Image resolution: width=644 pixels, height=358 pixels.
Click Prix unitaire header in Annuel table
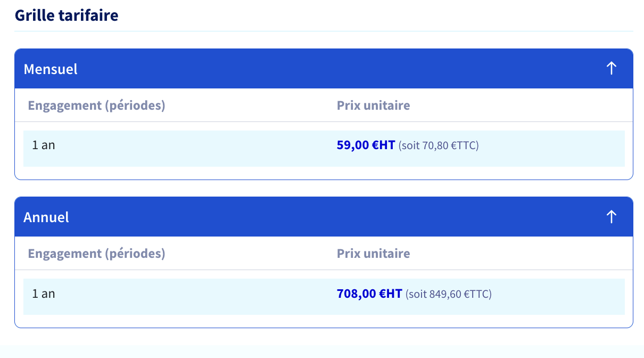[x=374, y=254]
